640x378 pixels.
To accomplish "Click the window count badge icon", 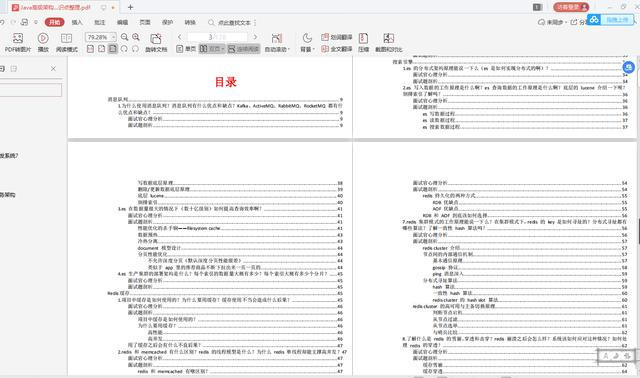I will click(x=538, y=7).
